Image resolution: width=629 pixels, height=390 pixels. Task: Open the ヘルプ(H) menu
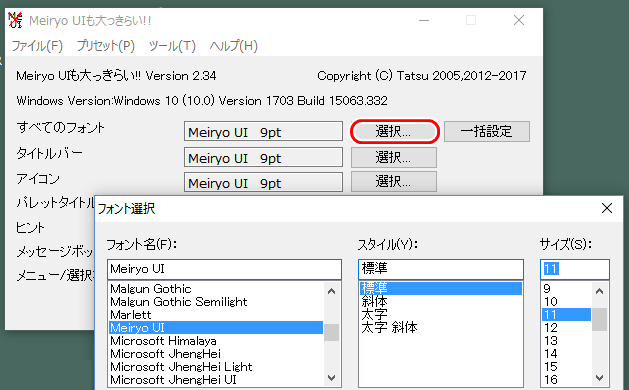pos(233,46)
